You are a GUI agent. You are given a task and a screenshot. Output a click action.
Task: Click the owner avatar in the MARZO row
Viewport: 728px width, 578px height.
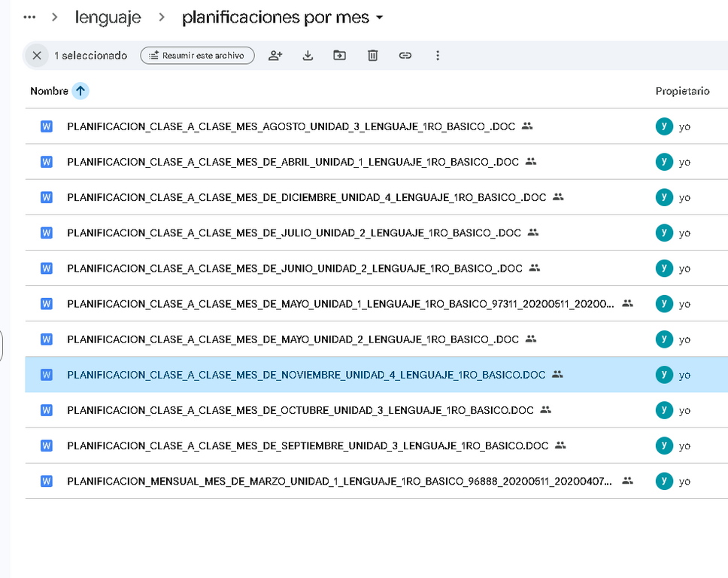click(664, 482)
